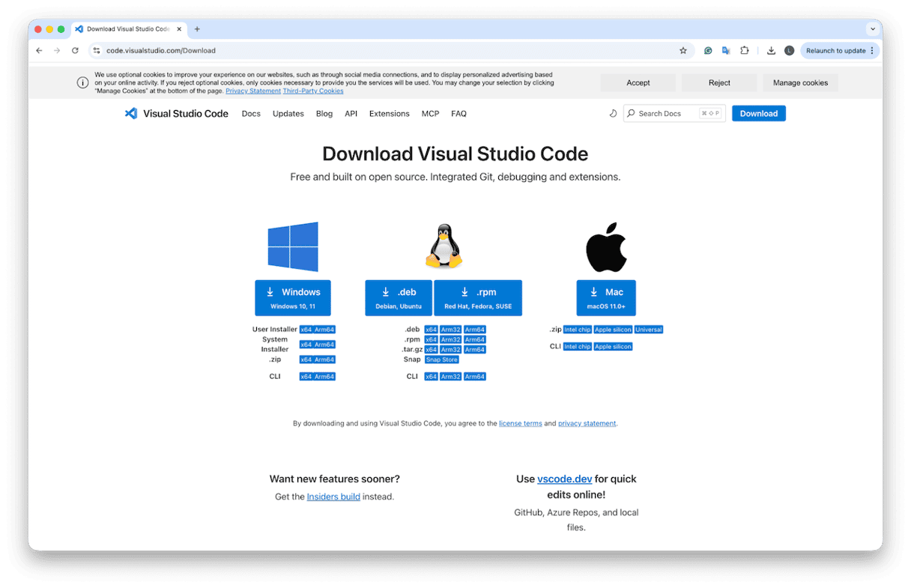Viewport: 911px width, 588px height.
Task: Click the Windows download button
Action: point(292,297)
